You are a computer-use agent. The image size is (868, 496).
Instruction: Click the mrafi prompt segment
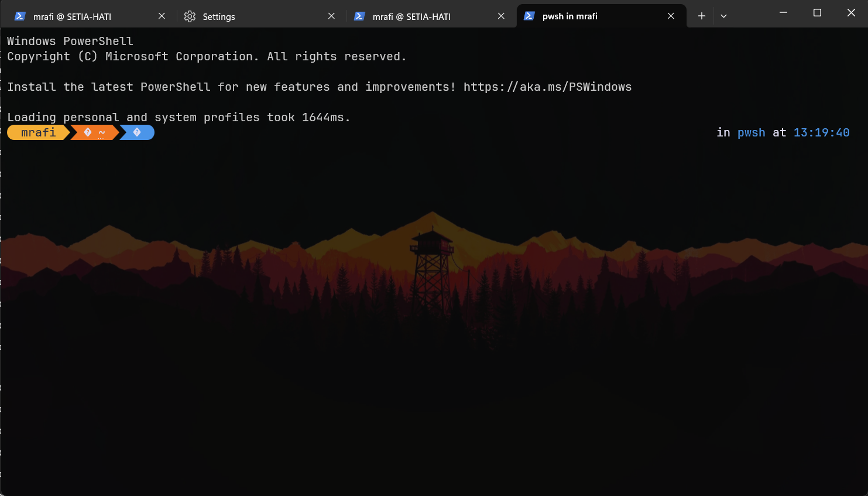39,132
